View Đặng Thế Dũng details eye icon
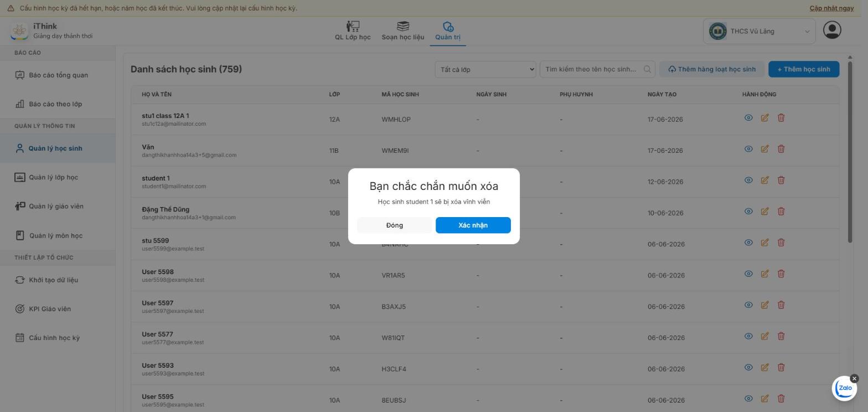 pyautogui.click(x=748, y=211)
